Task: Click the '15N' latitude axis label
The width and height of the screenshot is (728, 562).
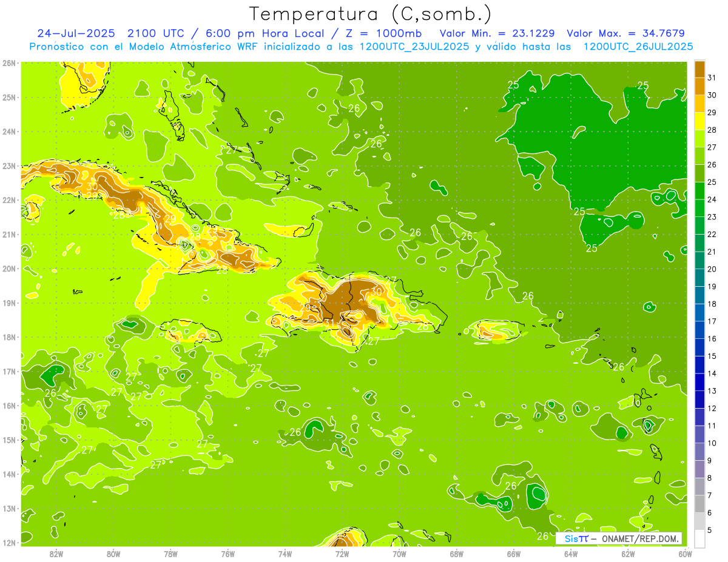Action: (x=9, y=440)
